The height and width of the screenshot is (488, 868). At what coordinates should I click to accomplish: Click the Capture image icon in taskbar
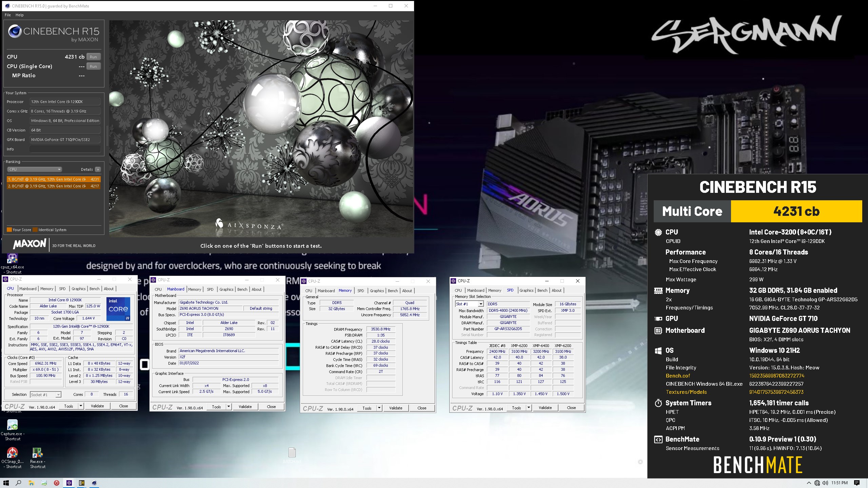[x=44, y=483]
